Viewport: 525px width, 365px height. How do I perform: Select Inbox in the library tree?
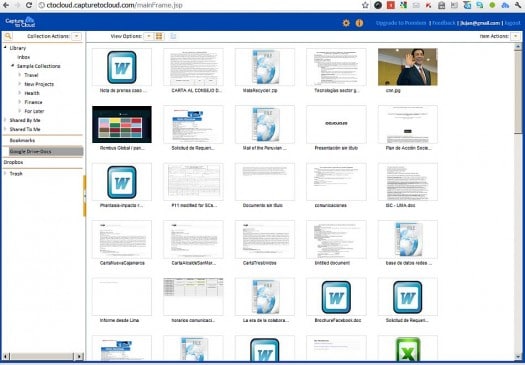point(23,57)
